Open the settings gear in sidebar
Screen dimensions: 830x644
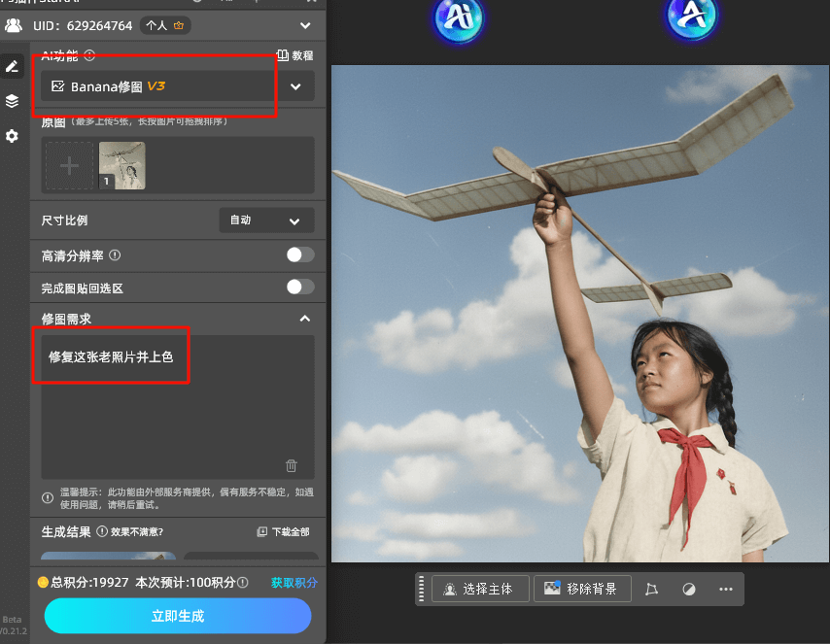12,136
